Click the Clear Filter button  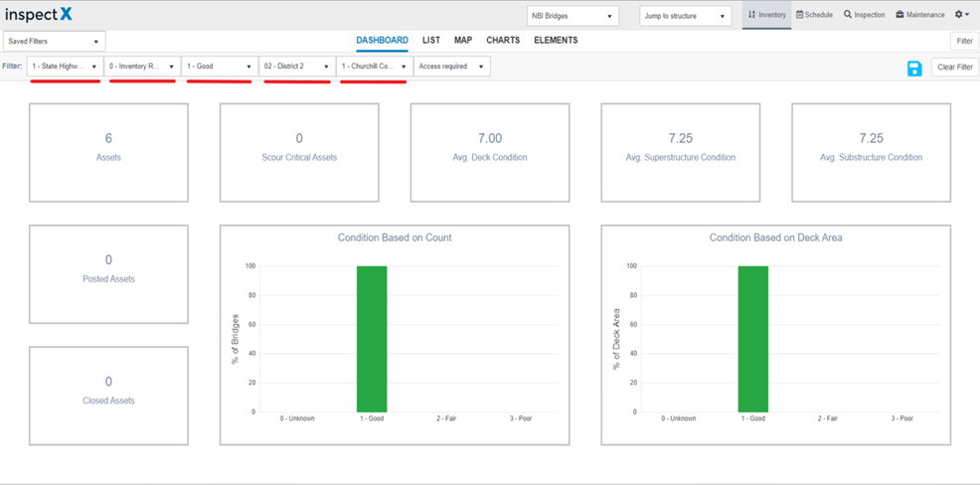coord(955,67)
